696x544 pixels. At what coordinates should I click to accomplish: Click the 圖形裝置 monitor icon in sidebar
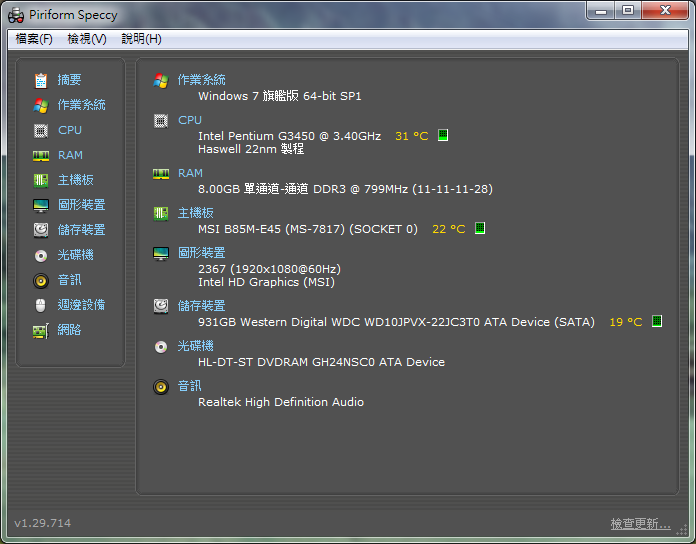(x=41, y=205)
